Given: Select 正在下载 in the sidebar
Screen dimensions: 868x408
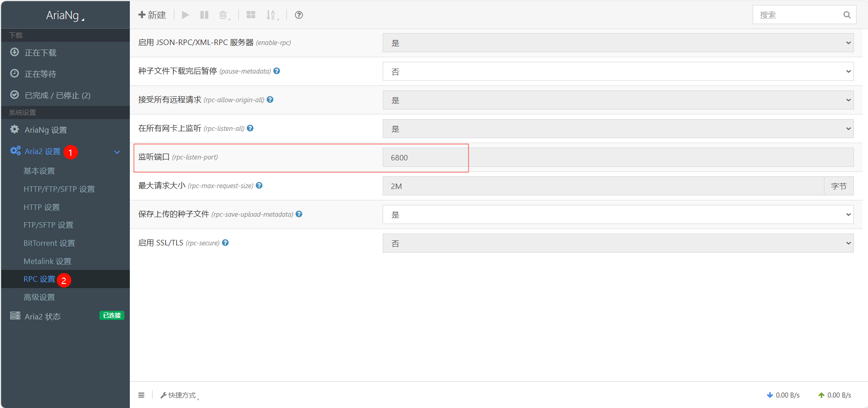Looking at the screenshot, I should [x=40, y=53].
